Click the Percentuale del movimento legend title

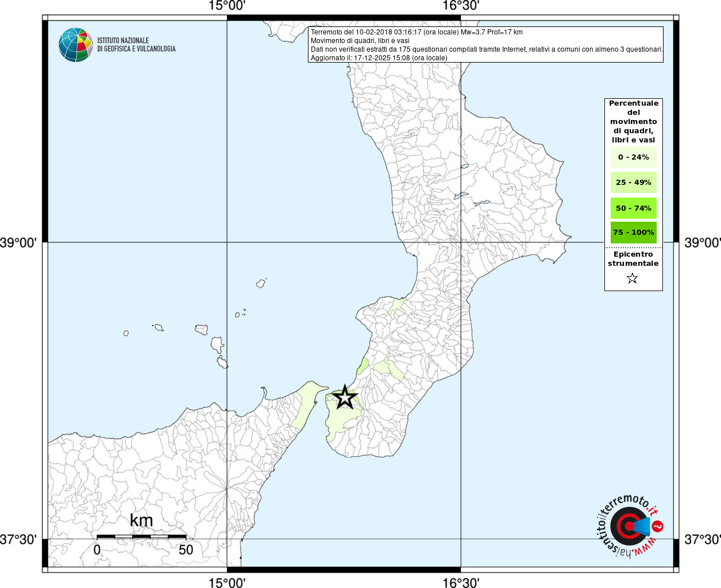coord(633,122)
